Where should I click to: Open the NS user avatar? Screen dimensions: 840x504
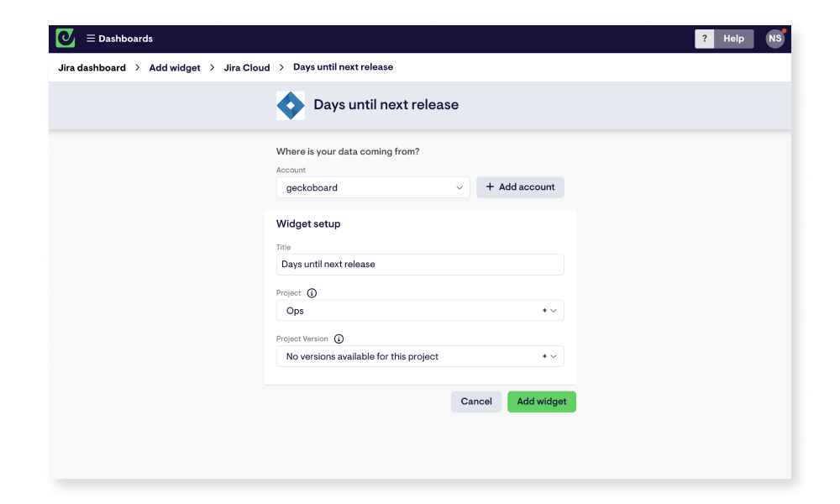coord(774,38)
